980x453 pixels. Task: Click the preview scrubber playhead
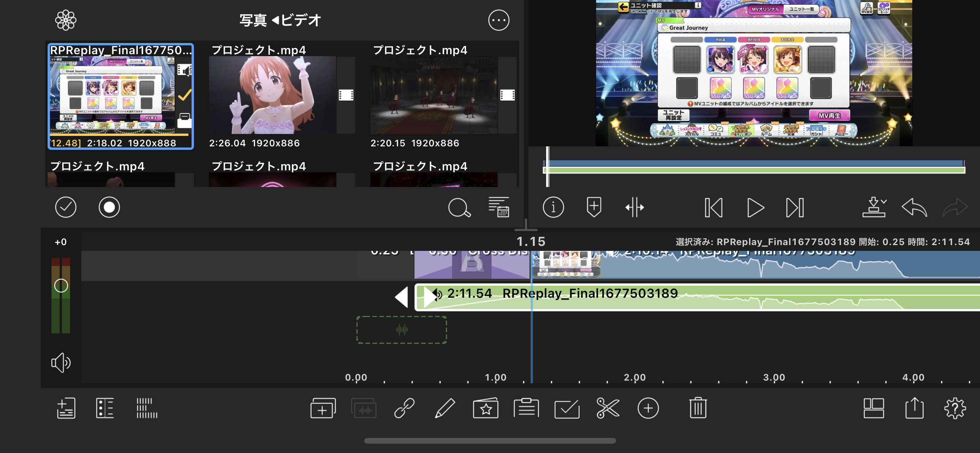coord(547,166)
